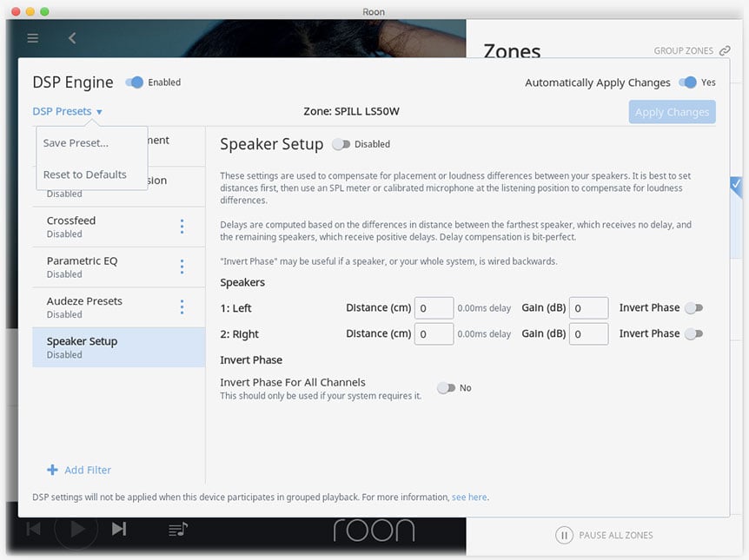Screen dimensions: 749x560
Task: Select the Parametric EQ filter
Action: 118,267
